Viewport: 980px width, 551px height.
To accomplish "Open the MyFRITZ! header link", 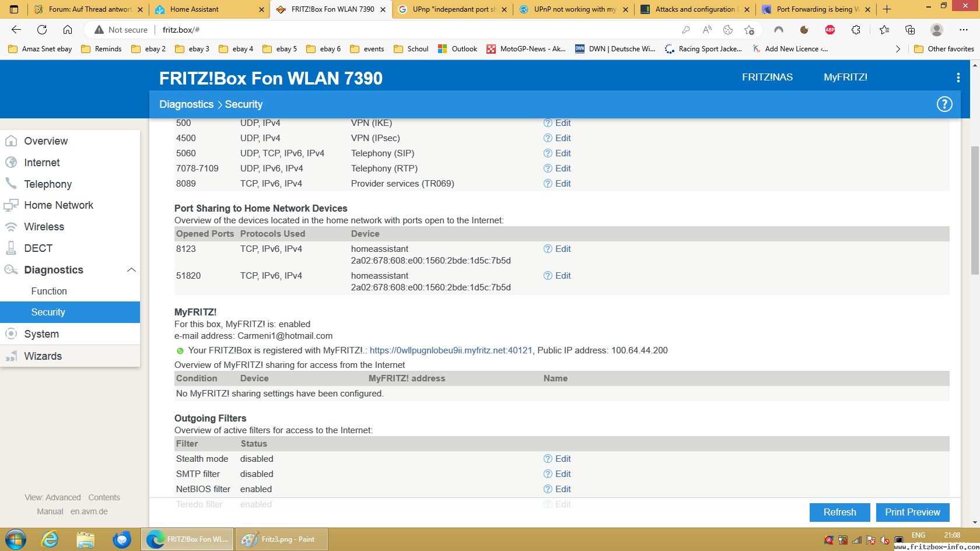I will (x=845, y=77).
